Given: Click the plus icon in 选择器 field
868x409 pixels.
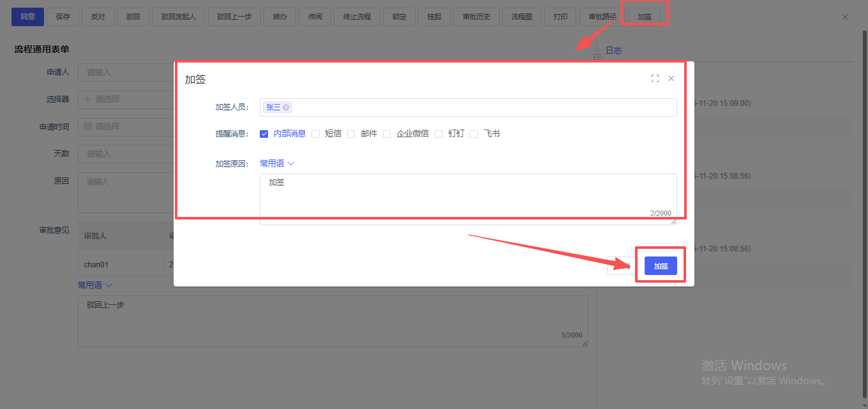Looking at the screenshot, I should point(88,99).
